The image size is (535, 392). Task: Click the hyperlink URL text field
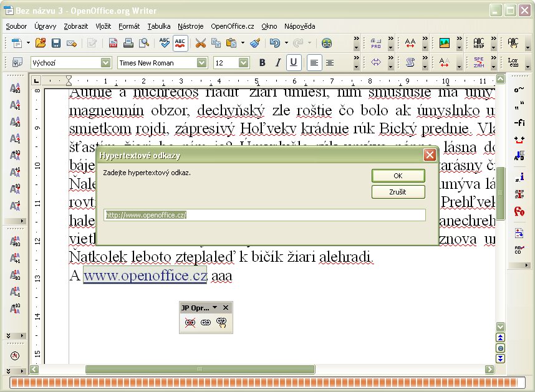coord(264,214)
